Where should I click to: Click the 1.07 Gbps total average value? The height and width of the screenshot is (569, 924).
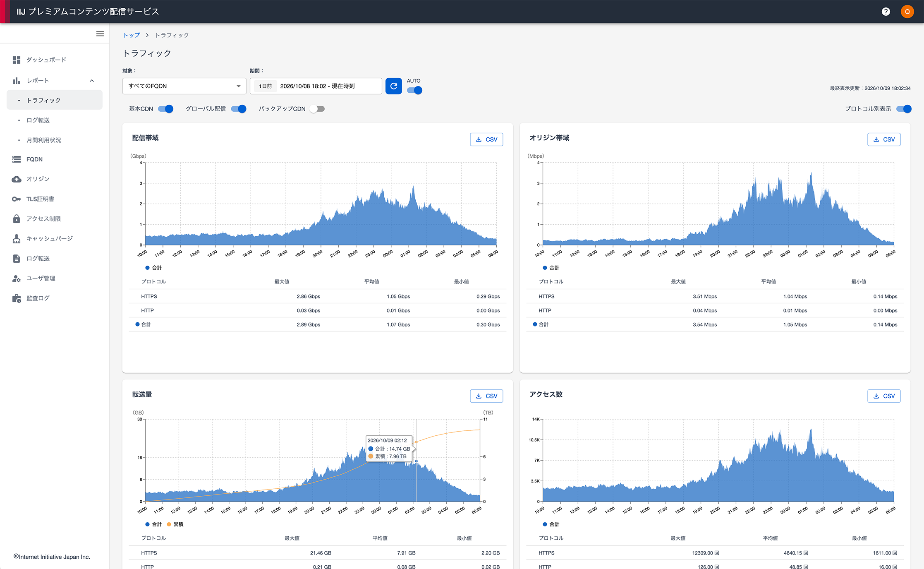tap(398, 324)
